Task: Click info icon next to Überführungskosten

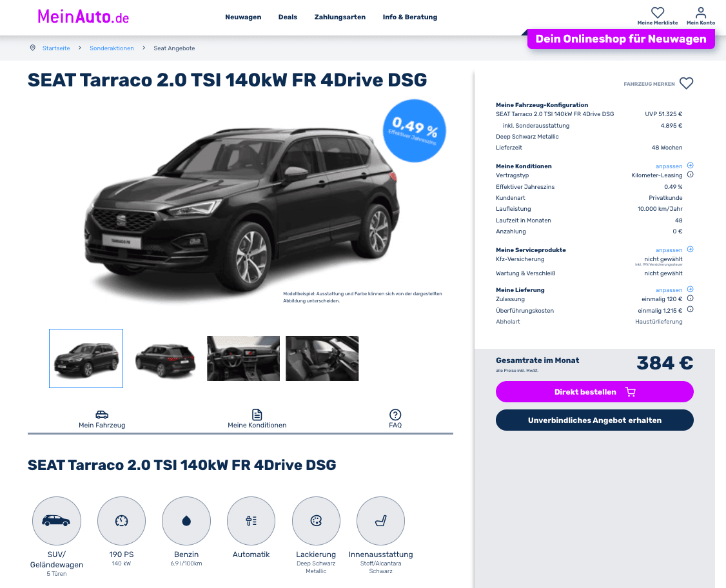Action: (690, 309)
